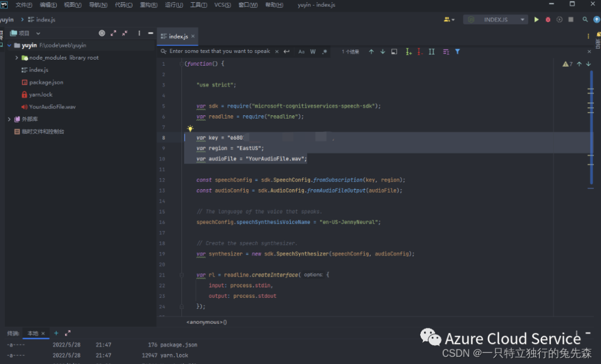
Task: Open the VCS menu
Action: [x=222, y=4]
